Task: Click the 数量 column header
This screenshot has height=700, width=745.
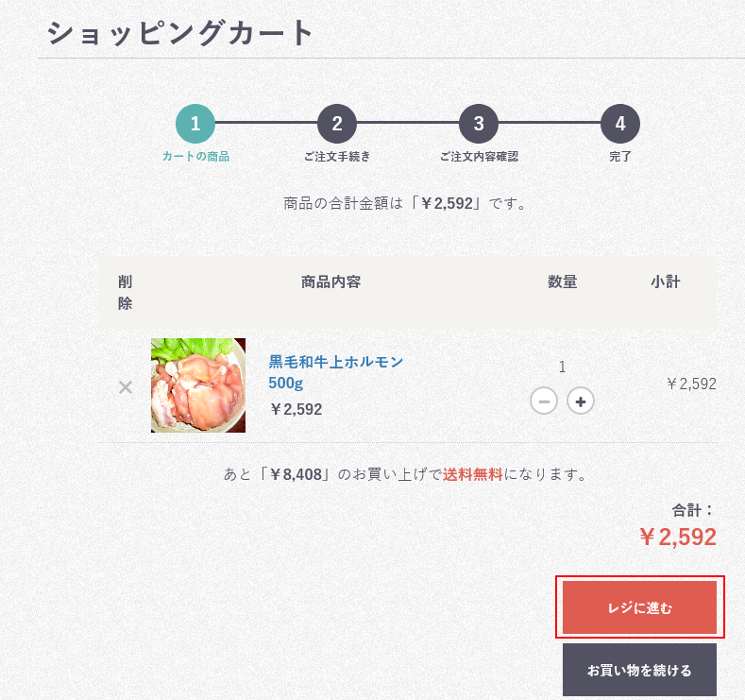Action: [562, 282]
